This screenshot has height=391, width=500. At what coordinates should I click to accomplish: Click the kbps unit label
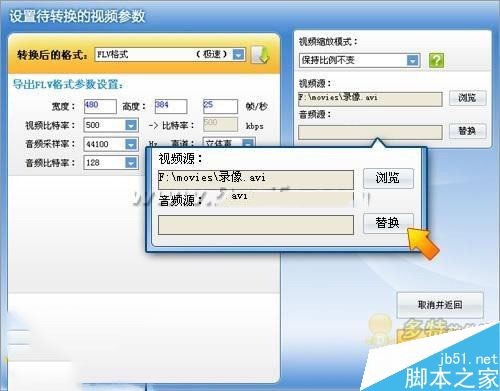pos(254,126)
